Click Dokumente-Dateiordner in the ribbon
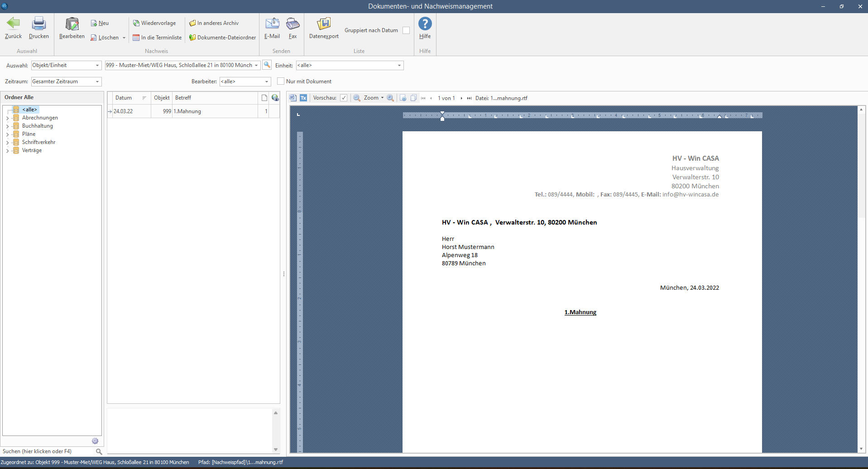This screenshot has width=868, height=469. (x=222, y=38)
